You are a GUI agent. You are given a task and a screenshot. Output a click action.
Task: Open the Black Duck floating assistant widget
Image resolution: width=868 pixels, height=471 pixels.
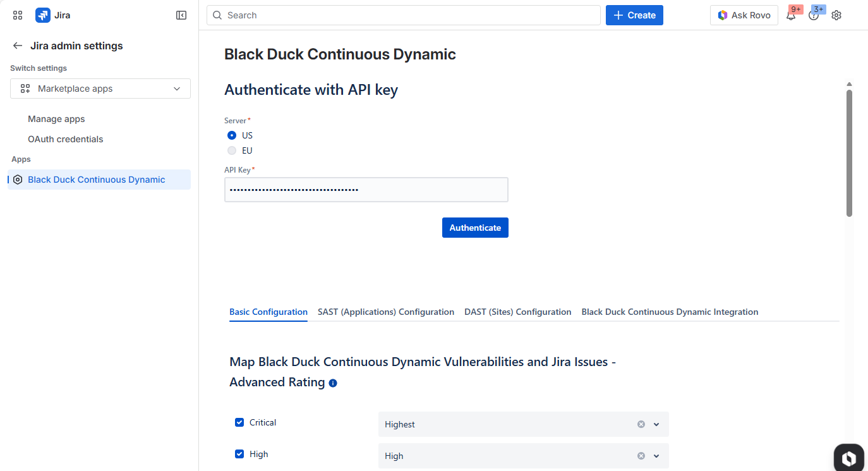[848, 457]
